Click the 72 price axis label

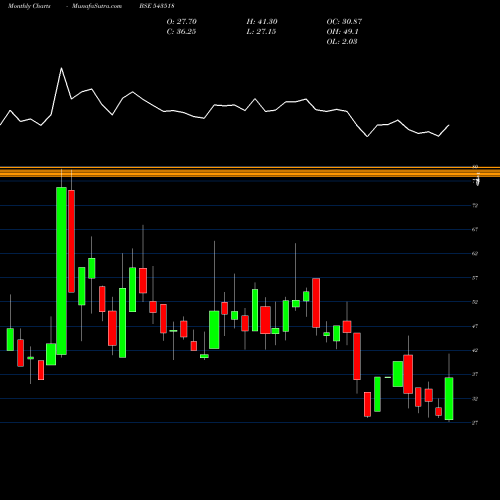click(475, 205)
